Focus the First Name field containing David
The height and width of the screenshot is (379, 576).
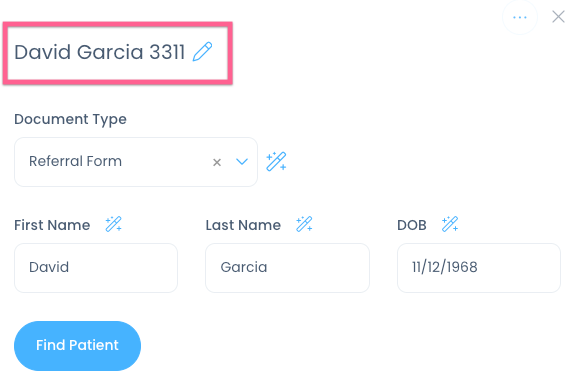click(96, 268)
